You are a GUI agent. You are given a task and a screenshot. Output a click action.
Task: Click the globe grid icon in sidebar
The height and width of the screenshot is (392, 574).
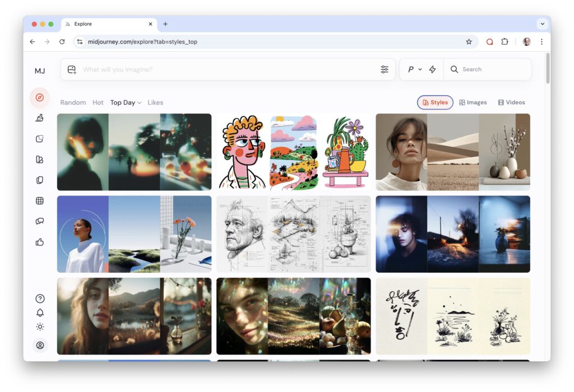tap(39, 200)
